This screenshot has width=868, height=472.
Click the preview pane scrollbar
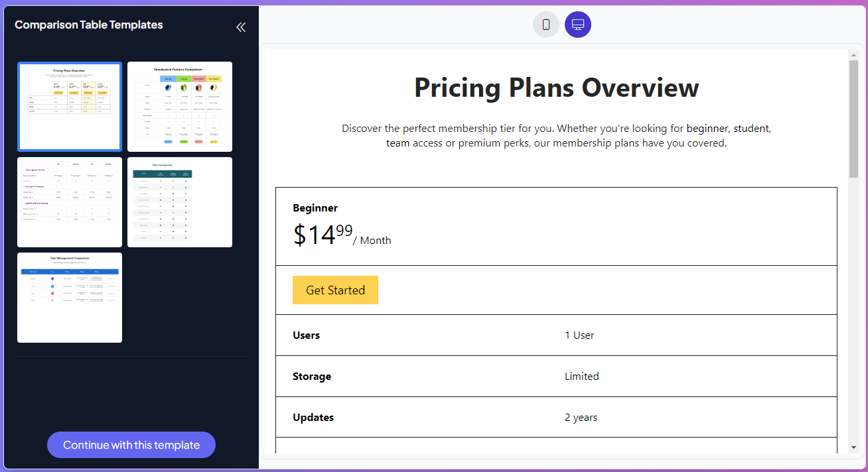click(x=853, y=113)
